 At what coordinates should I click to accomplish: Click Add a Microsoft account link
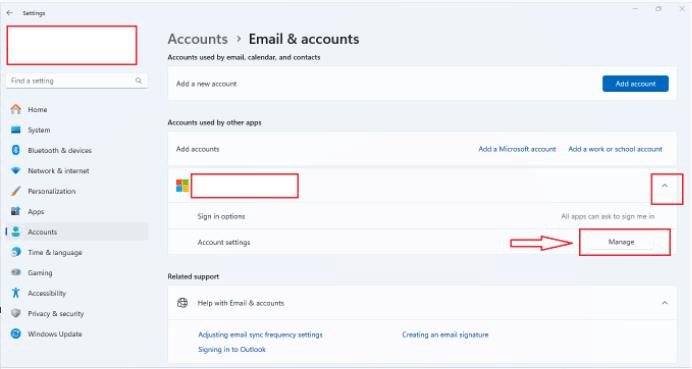click(517, 149)
